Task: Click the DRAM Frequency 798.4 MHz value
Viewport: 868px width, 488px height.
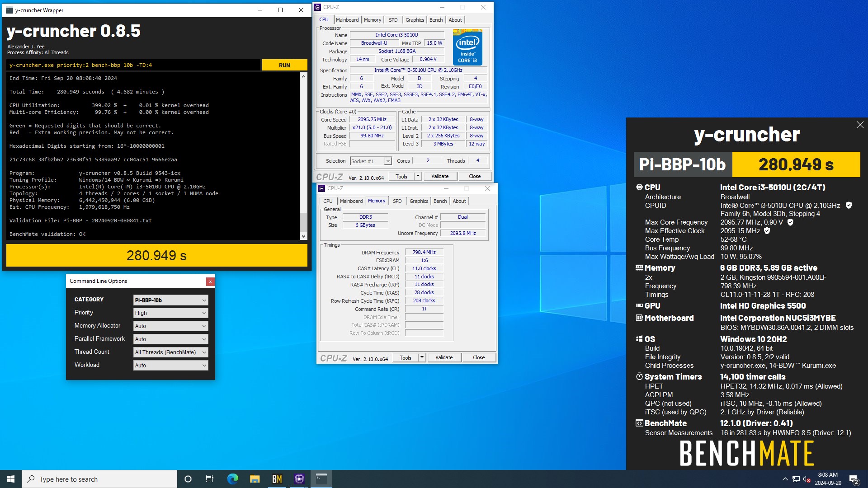Action: pos(424,252)
